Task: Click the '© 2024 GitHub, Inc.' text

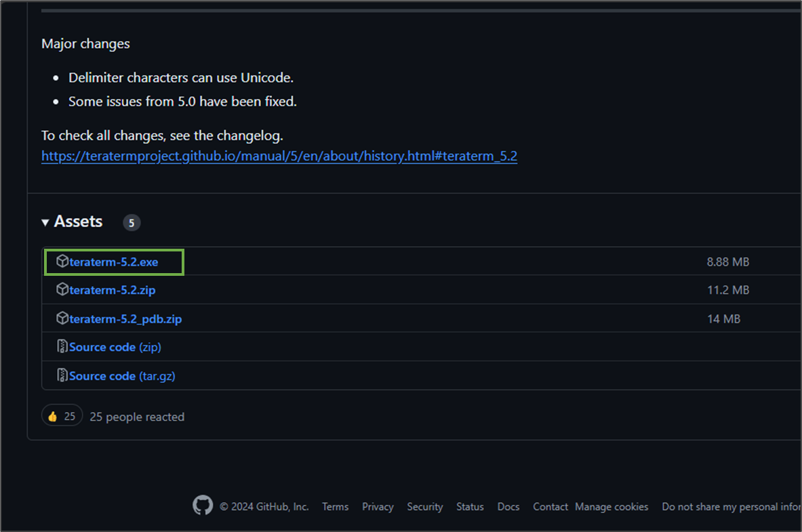Action: pyautogui.click(x=264, y=506)
